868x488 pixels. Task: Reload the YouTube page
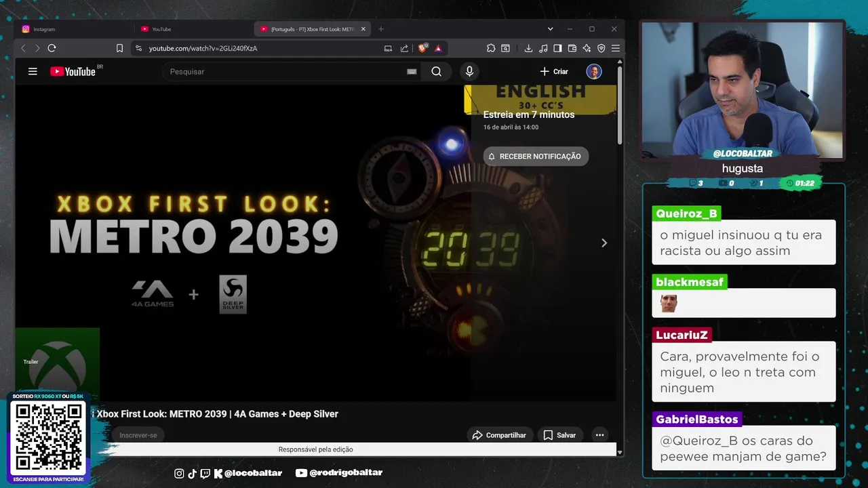click(x=52, y=48)
